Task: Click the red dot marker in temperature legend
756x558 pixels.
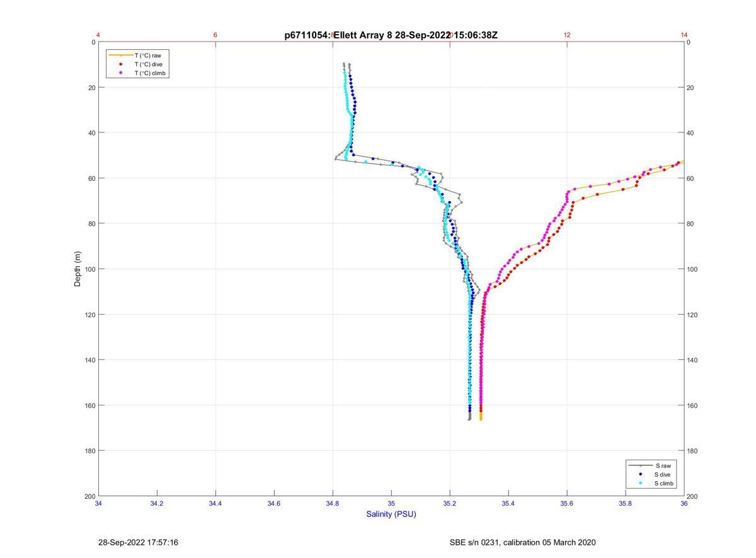Action: 120,64
